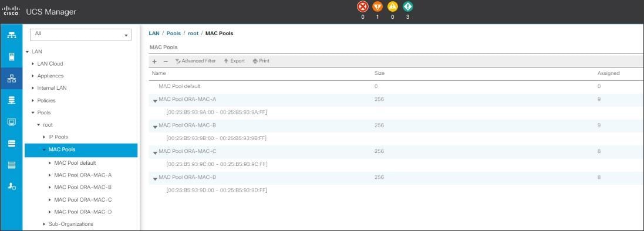Collapse the Pools tree arrow

click(33, 113)
